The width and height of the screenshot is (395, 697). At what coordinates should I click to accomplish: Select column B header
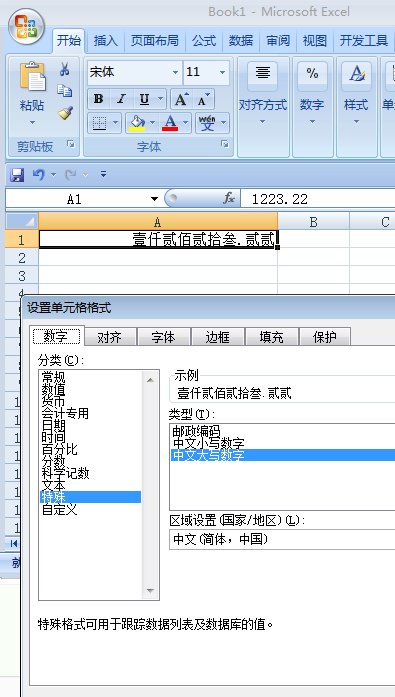[313, 221]
